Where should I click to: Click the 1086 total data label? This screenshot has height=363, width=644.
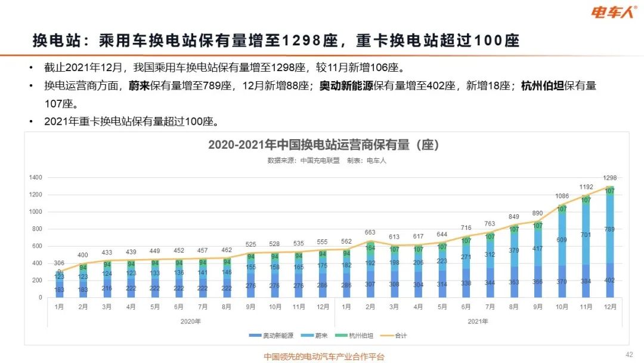point(562,196)
